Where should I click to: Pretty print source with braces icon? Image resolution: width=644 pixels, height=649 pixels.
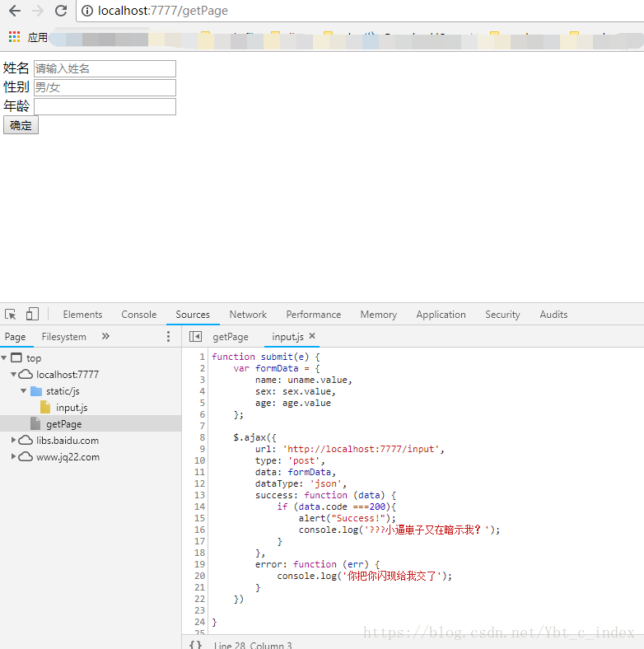coord(195,645)
